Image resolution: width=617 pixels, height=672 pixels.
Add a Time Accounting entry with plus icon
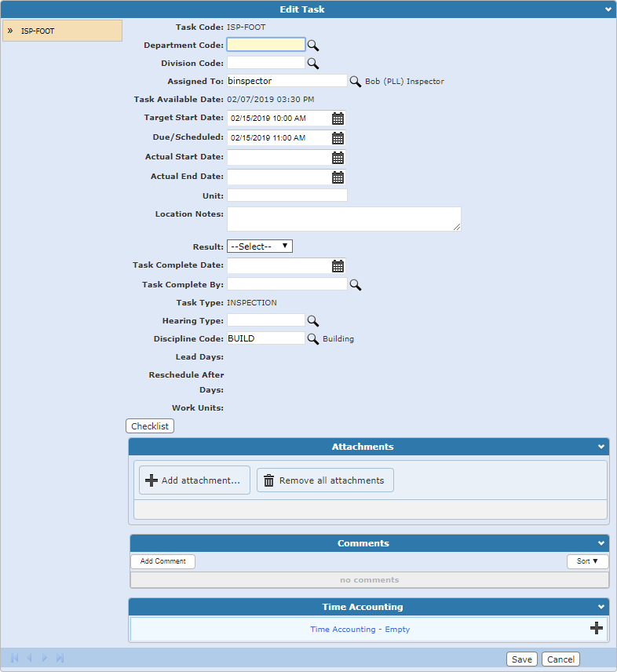click(597, 628)
